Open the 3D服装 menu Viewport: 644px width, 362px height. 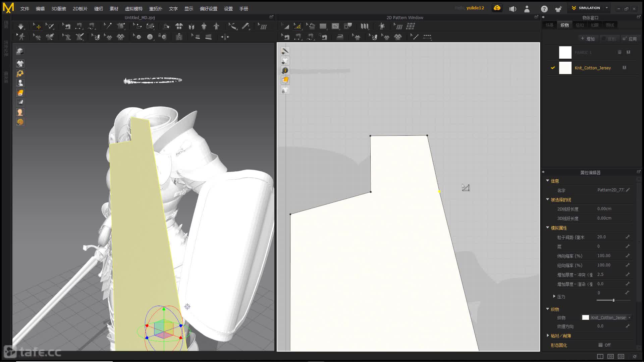click(59, 9)
